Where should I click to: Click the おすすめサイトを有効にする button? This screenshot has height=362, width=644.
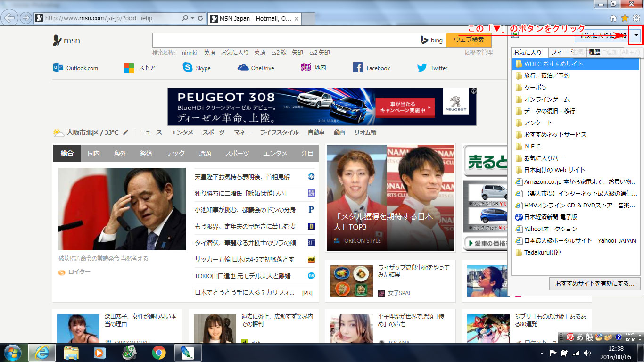(x=594, y=284)
